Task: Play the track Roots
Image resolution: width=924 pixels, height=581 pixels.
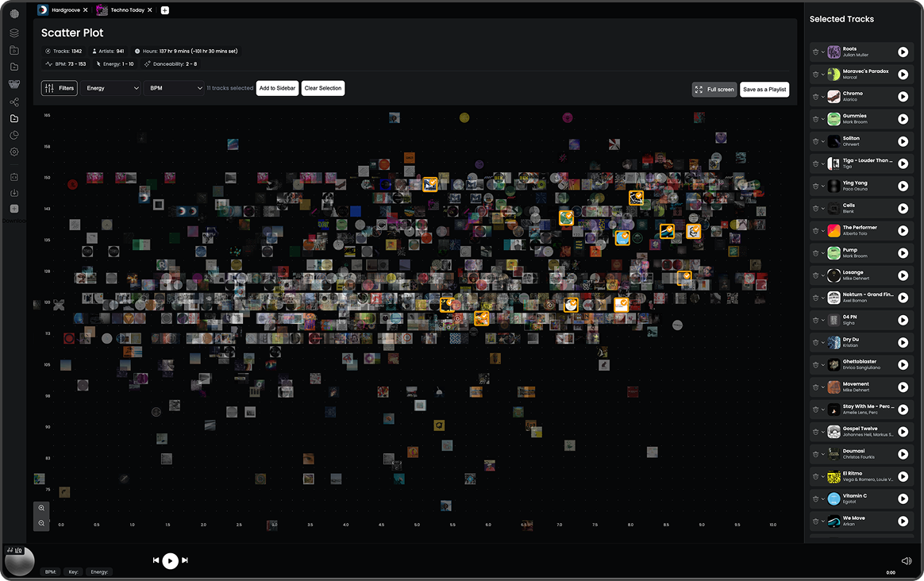Action: [x=903, y=52]
